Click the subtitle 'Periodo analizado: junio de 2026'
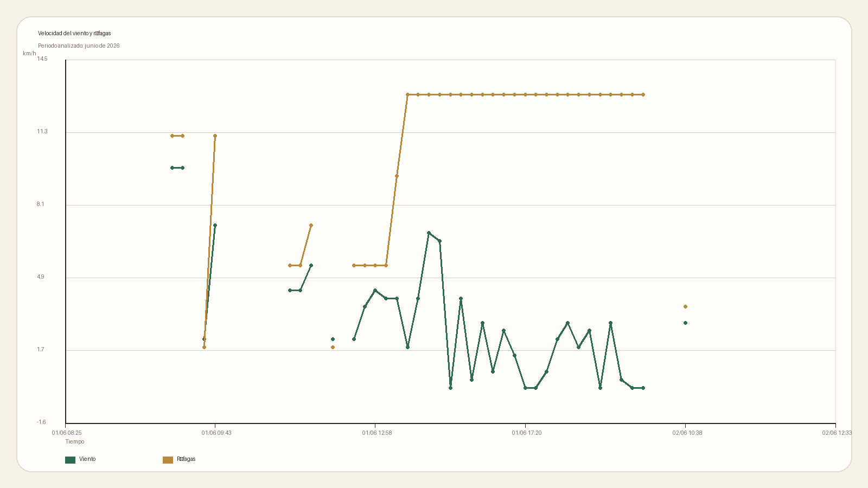Image resolution: width=868 pixels, height=488 pixels. coord(79,46)
